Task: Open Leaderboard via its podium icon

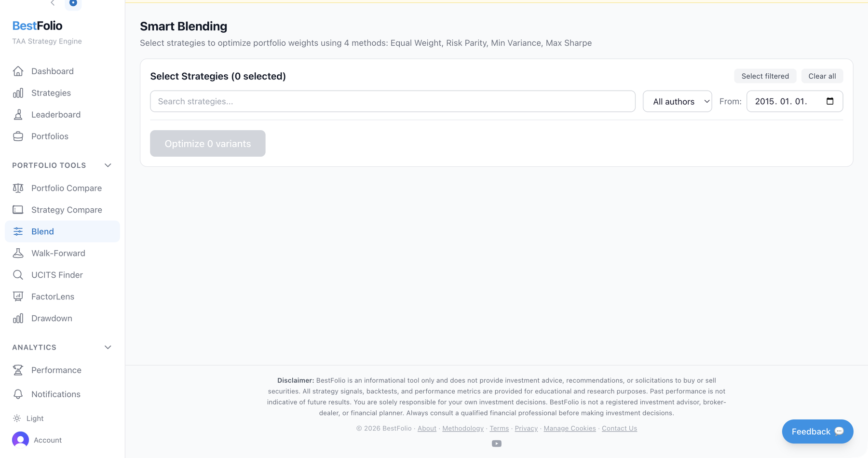Action: [x=18, y=115]
